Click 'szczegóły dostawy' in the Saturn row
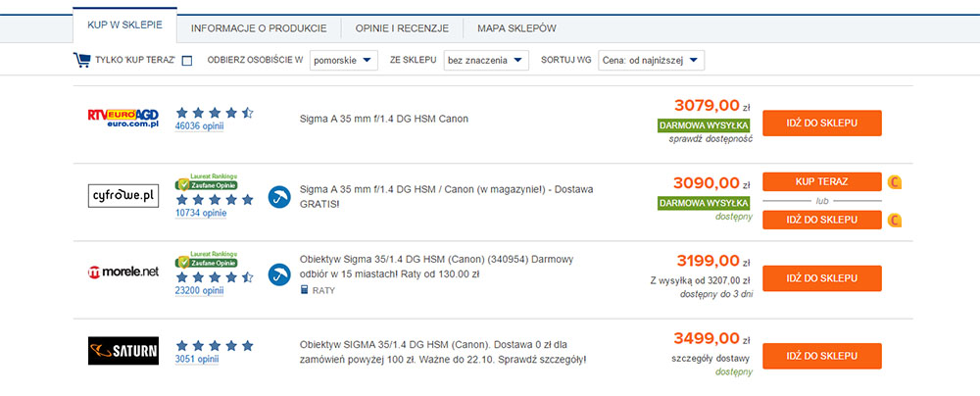Viewport: 980px width, 396px height. click(710, 359)
